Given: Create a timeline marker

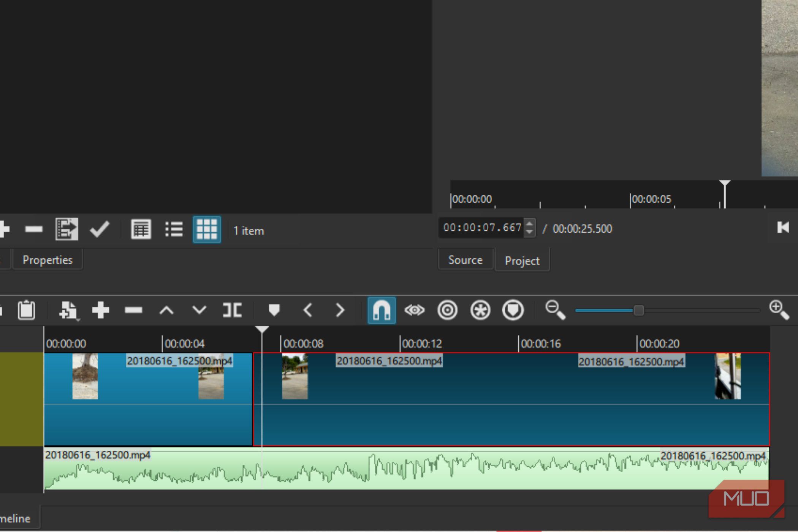Looking at the screenshot, I should pos(274,310).
